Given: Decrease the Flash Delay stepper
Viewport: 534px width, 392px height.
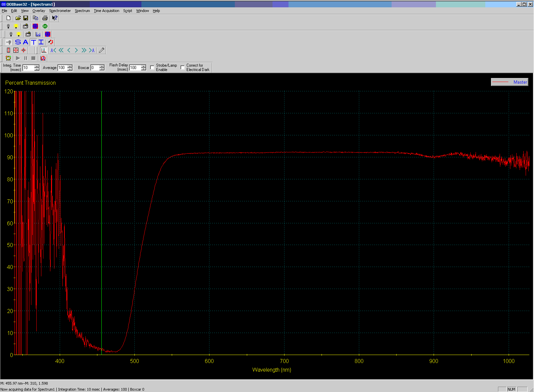Looking at the screenshot, I should (144, 69).
